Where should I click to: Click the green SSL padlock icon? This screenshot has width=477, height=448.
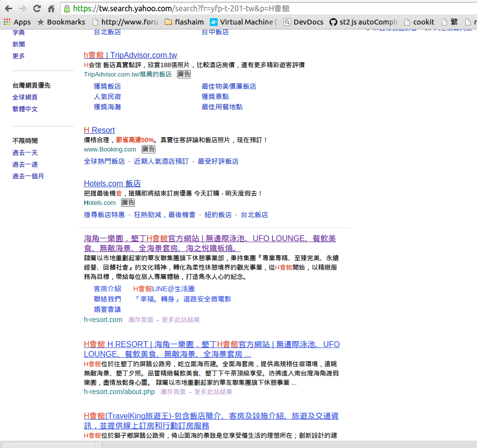67,8
